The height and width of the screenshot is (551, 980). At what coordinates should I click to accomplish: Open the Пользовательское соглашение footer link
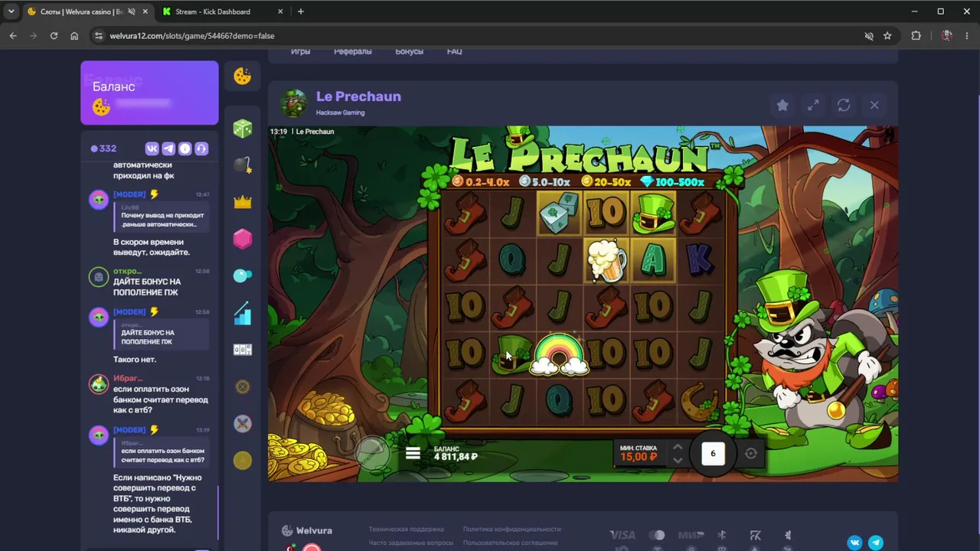(x=510, y=543)
